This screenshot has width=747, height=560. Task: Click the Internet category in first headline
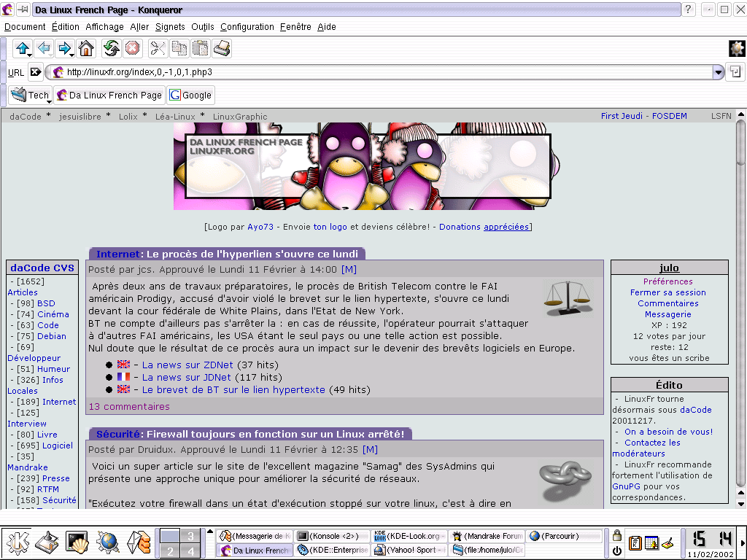[x=117, y=254]
